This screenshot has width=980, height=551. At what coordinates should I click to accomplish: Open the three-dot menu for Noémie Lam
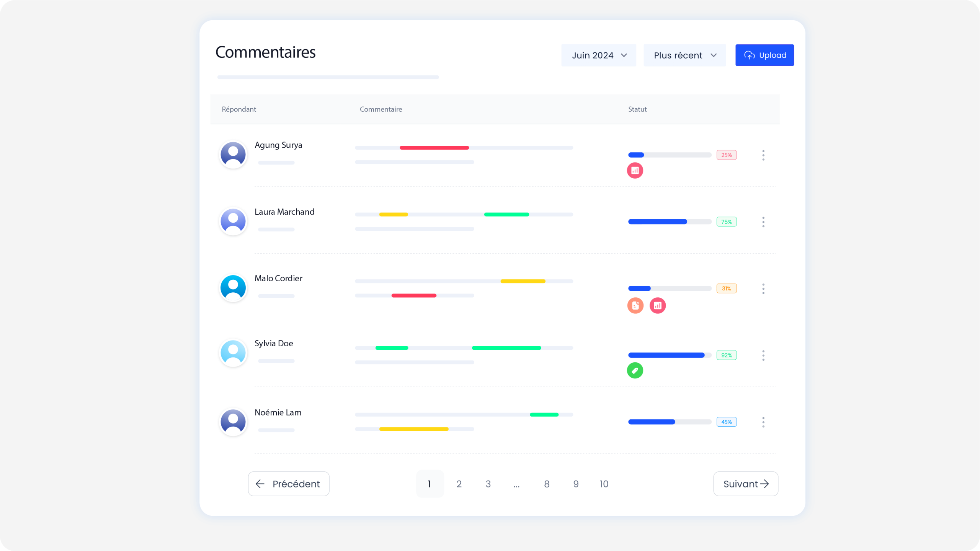(763, 422)
